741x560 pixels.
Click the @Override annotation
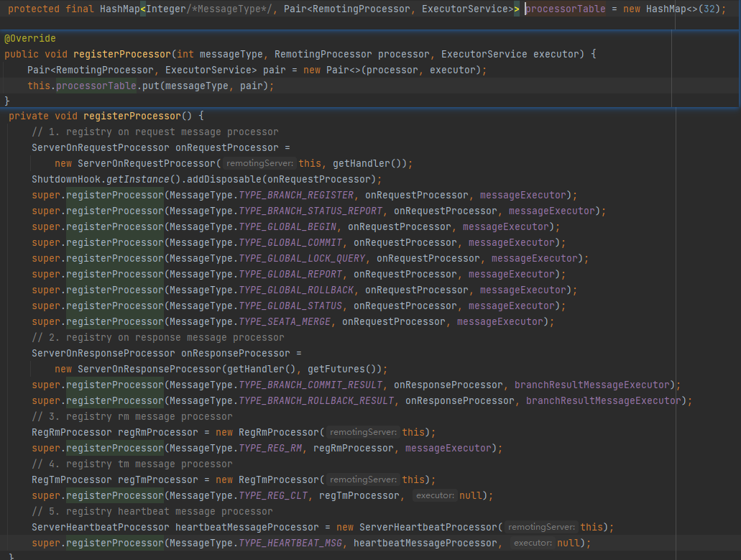pyautogui.click(x=30, y=38)
